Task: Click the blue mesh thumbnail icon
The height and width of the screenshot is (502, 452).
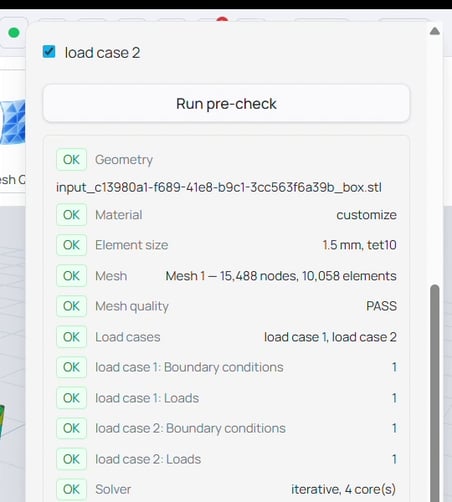Action: [13, 122]
